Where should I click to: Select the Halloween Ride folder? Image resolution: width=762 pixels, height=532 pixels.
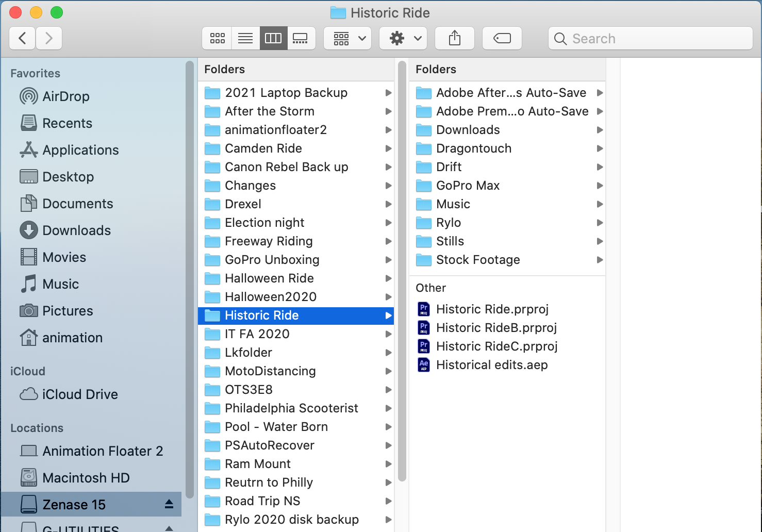click(269, 278)
